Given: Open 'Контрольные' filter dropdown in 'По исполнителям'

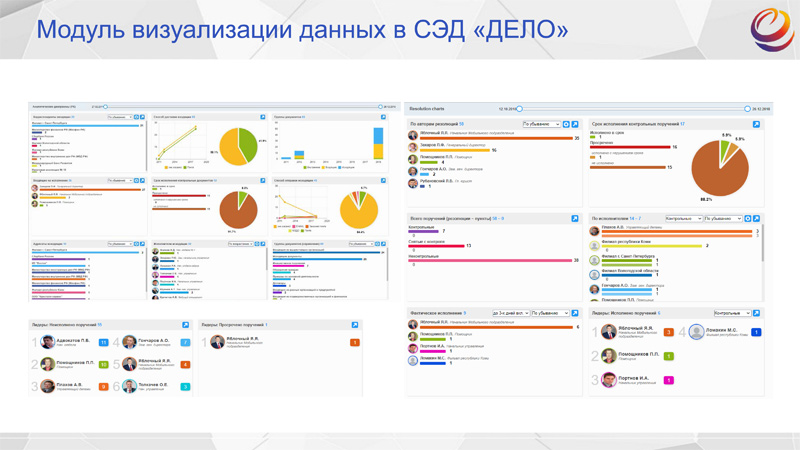Looking at the screenshot, I should tap(684, 218).
